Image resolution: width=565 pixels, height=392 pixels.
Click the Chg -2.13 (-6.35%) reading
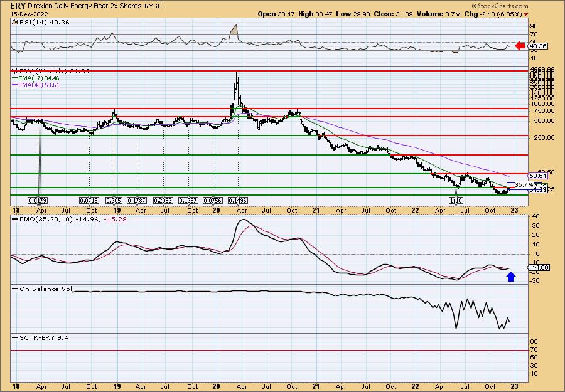point(495,14)
